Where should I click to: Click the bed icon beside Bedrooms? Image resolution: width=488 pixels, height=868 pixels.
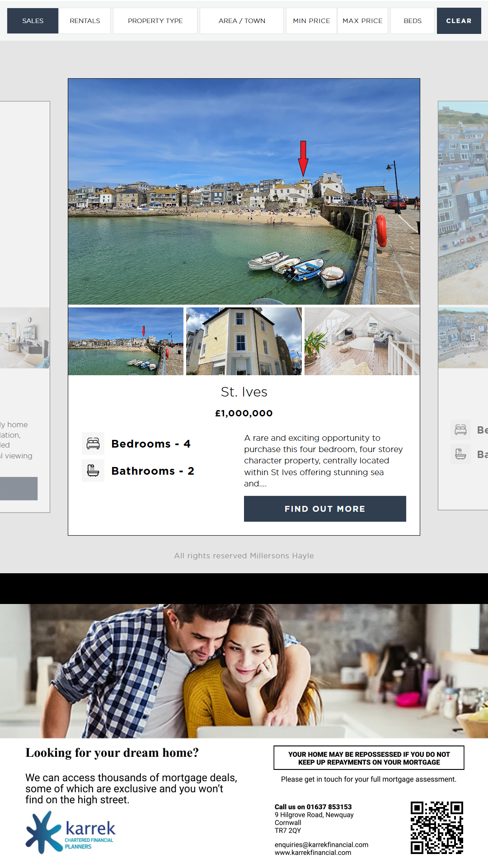tap(93, 443)
